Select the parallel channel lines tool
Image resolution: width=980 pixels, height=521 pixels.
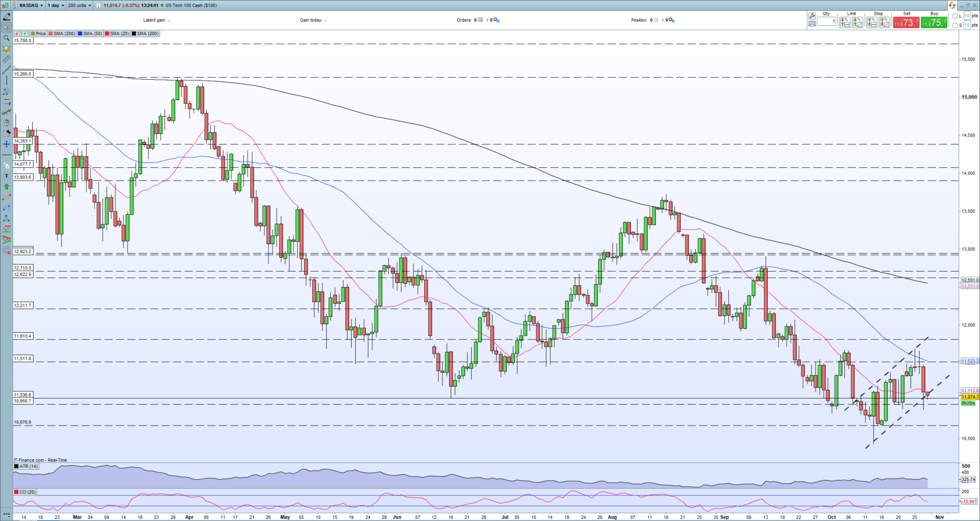click(x=6, y=91)
